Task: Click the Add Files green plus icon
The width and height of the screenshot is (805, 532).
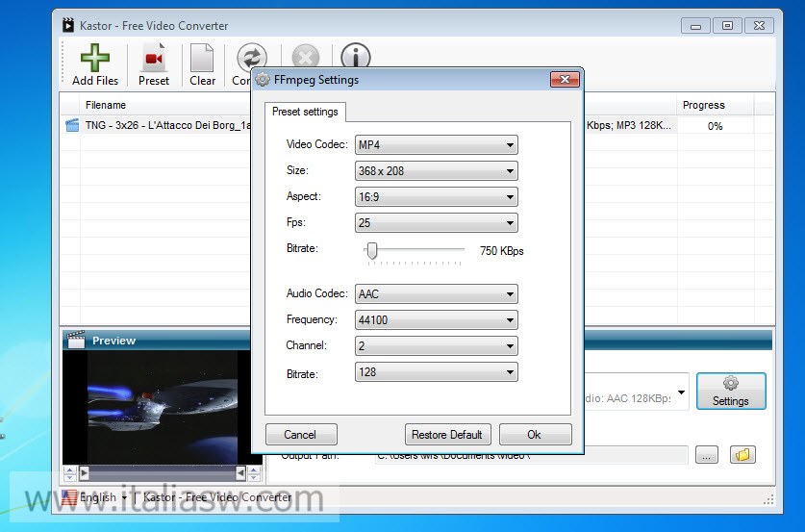Action: point(95,58)
